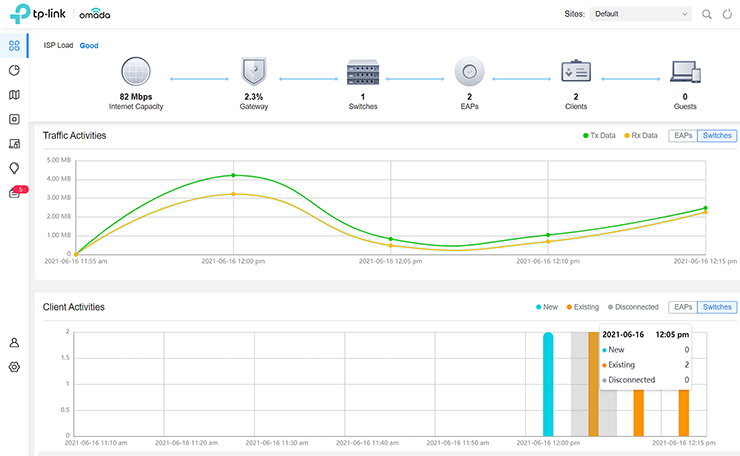Toggle Tx Data series in Traffic legend
The height and width of the screenshot is (456, 740).
(599, 135)
